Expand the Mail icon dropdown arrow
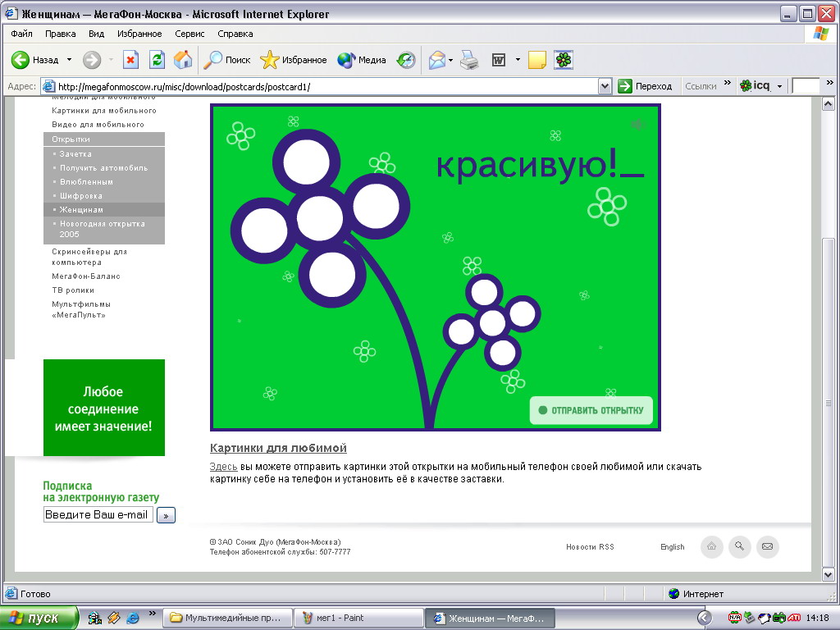 click(450, 60)
